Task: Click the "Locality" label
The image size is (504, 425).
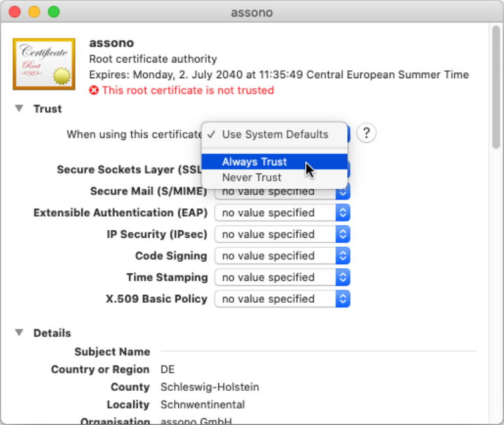Action: click(x=128, y=405)
